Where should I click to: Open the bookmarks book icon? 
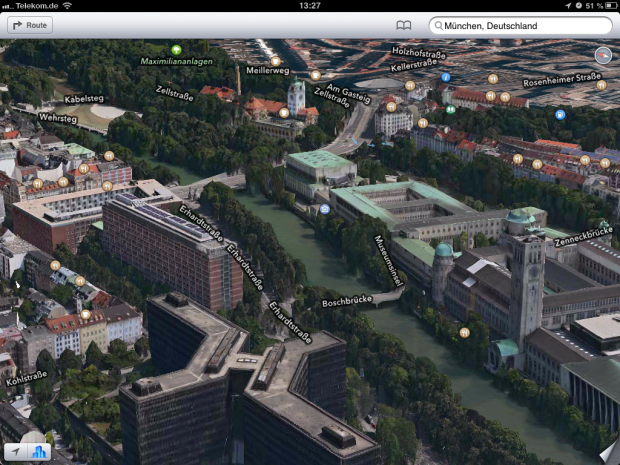click(403, 25)
